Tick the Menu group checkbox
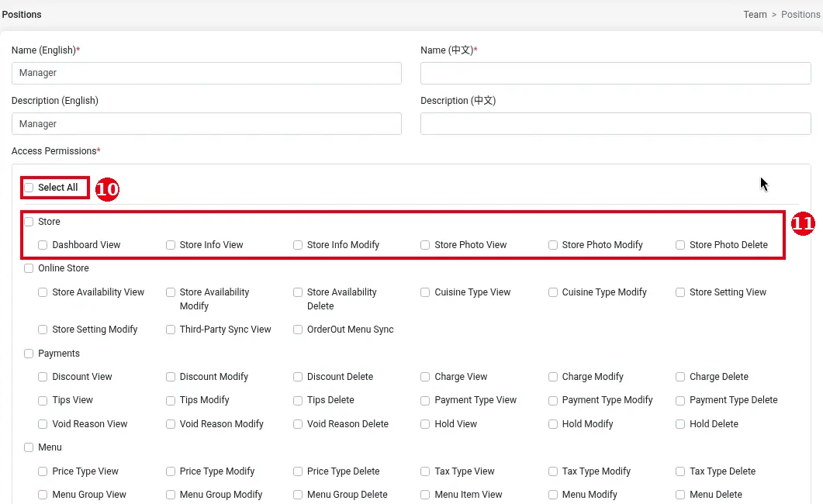823x504 pixels. [29, 447]
